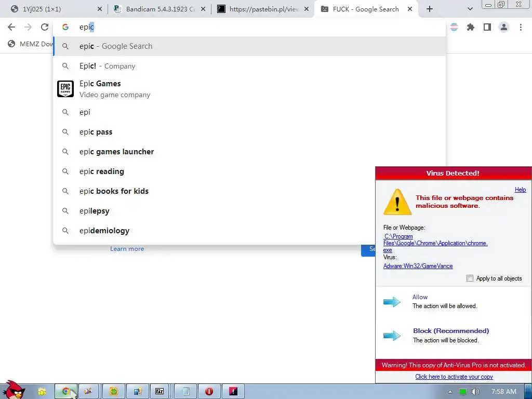Image resolution: width=532 pixels, height=399 pixels.
Task: Click 'Click here to activate your copy'
Action: 454,377
